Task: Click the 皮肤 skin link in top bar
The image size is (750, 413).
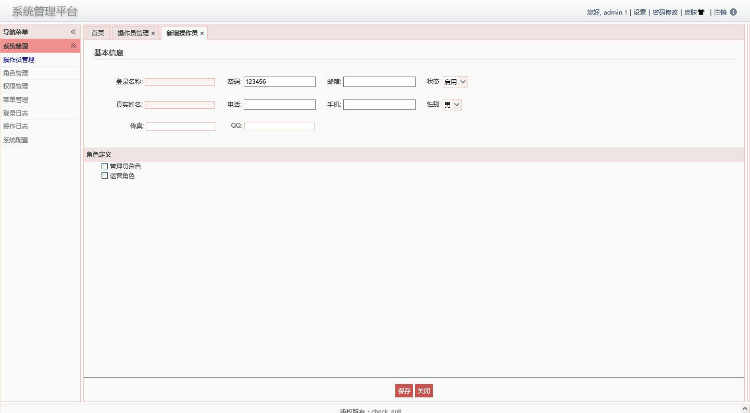Action: click(x=690, y=12)
